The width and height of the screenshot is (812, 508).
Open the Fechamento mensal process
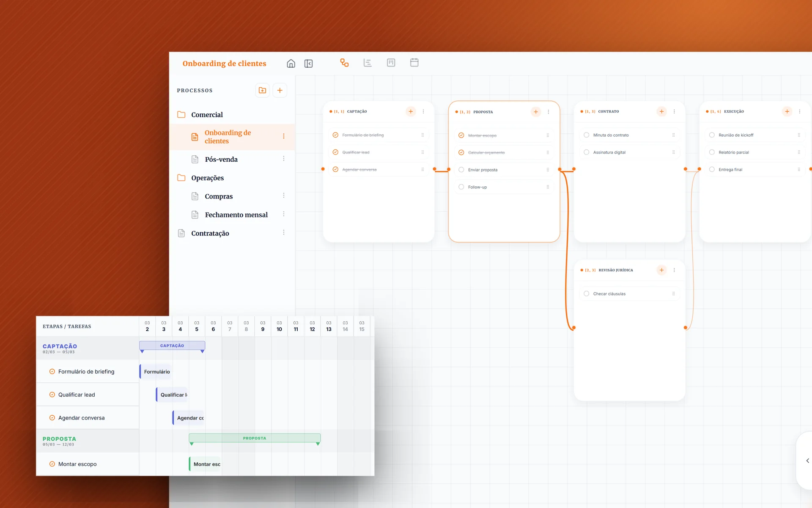coord(232,215)
